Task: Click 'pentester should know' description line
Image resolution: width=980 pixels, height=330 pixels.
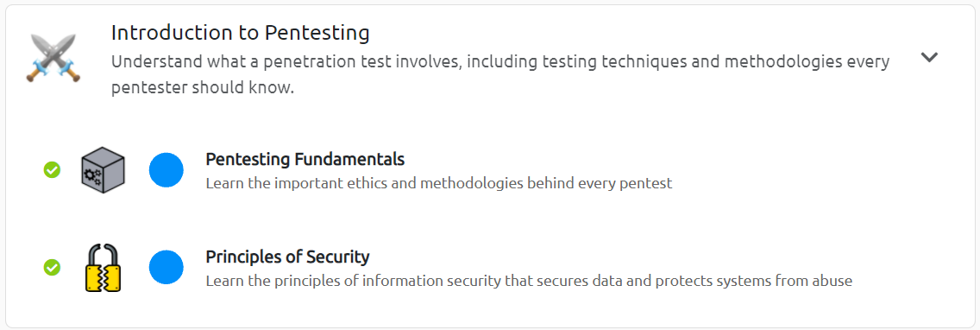Action: pyautogui.click(x=203, y=88)
